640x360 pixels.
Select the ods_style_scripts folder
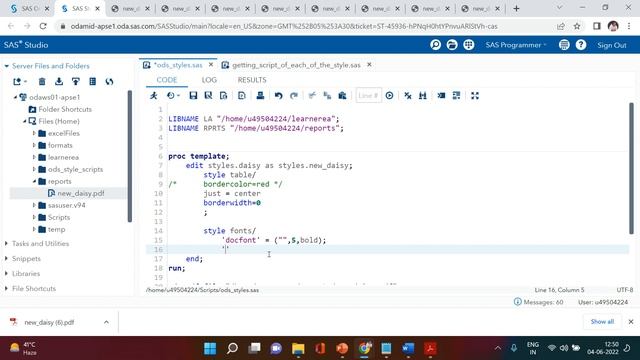75,169
